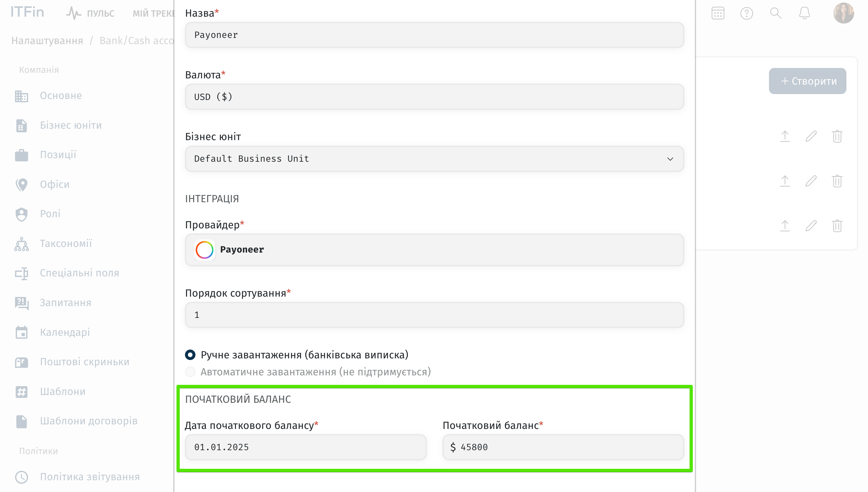Follow the Налаштування breadcrumb link
Screen dimensions: 868x492
47,41
